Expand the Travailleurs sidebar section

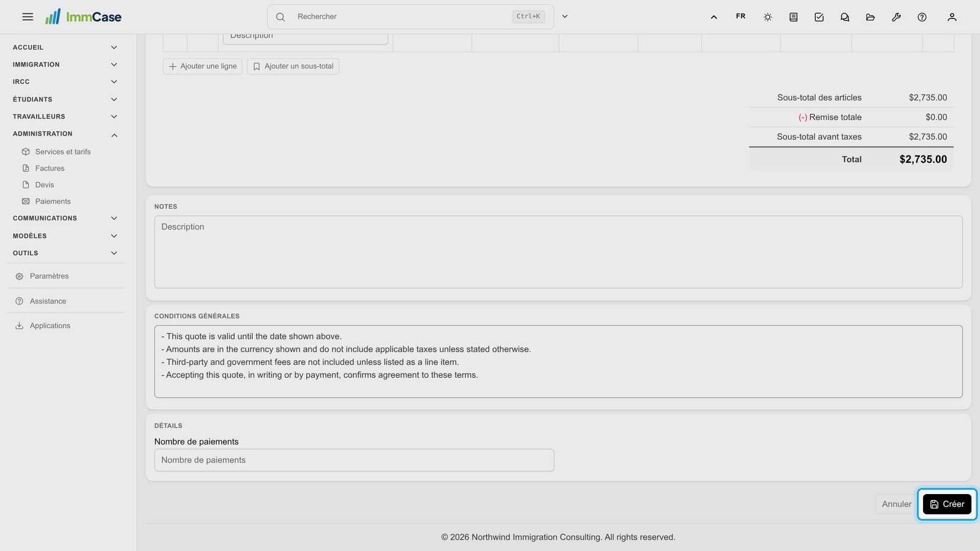(65, 116)
